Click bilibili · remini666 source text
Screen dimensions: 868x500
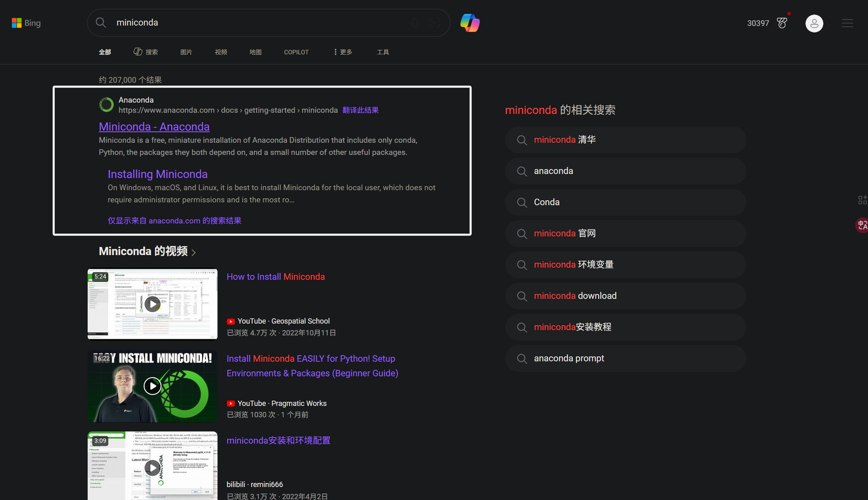pos(255,485)
